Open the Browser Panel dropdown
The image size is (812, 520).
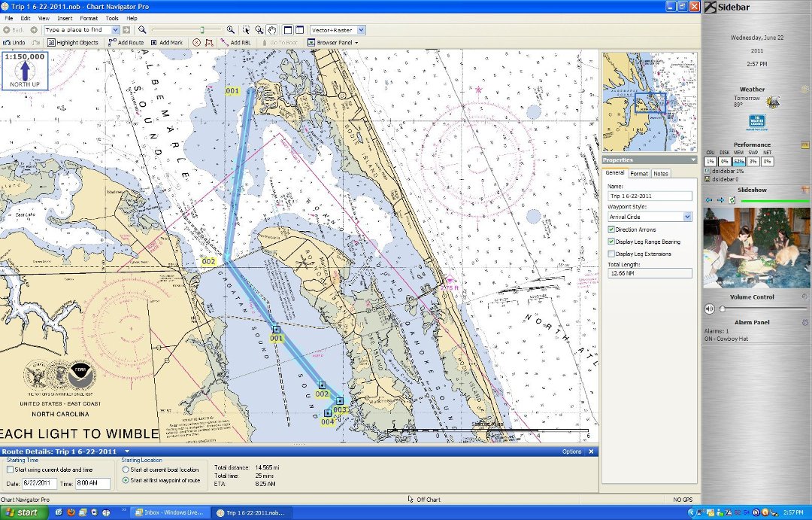click(x=356, y=42)
